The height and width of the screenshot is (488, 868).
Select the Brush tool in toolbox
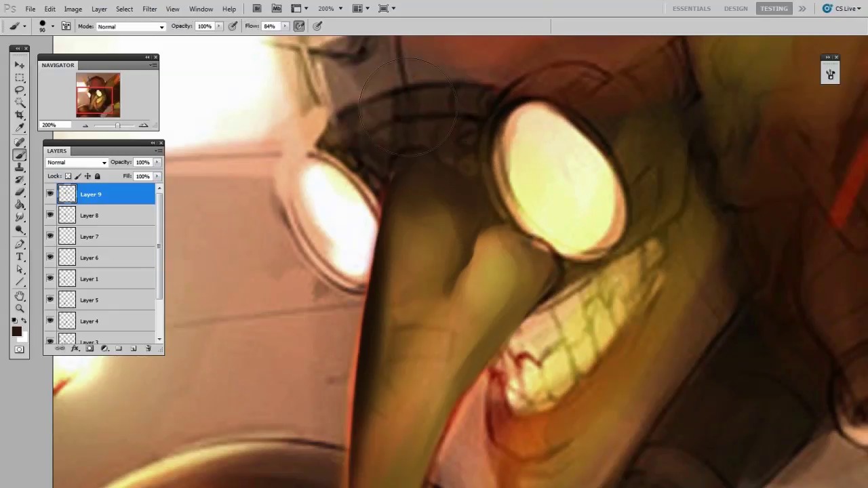[20, 155]
